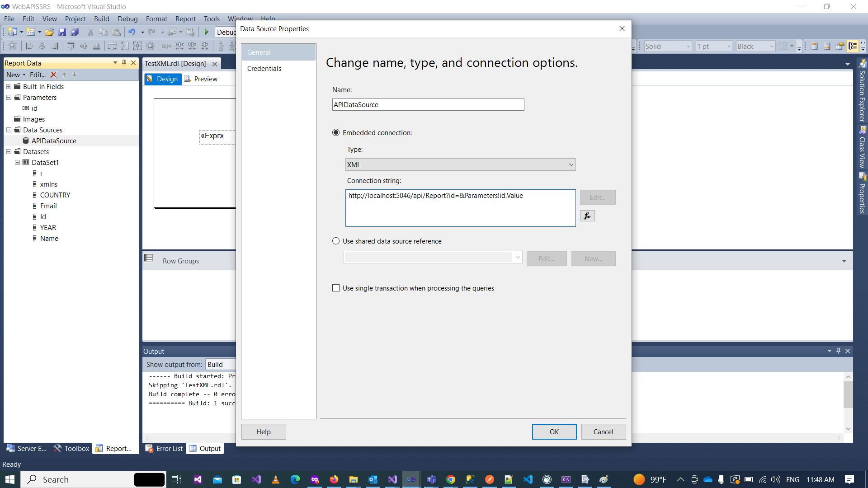Click the OK button to save changes

point(554,432)
